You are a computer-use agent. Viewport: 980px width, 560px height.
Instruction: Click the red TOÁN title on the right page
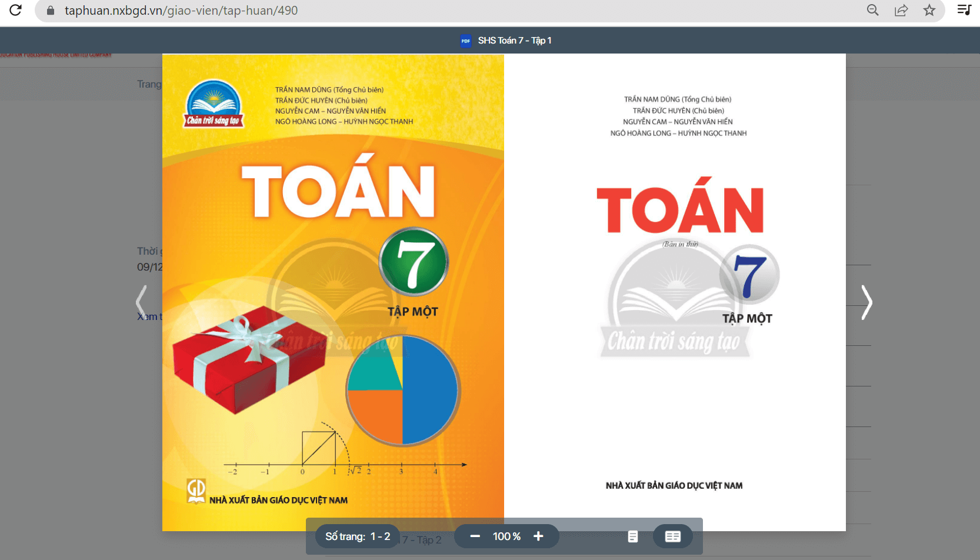pos(680,205)
